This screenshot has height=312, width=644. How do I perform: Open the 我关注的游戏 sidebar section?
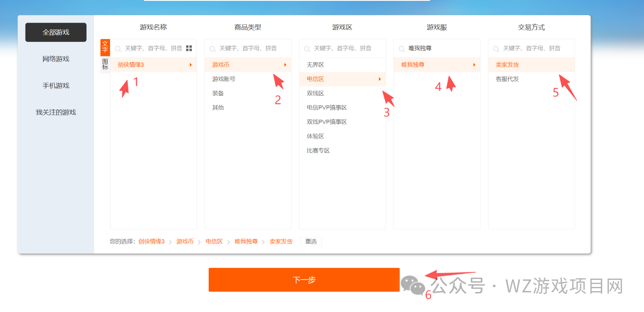(56, 112)
